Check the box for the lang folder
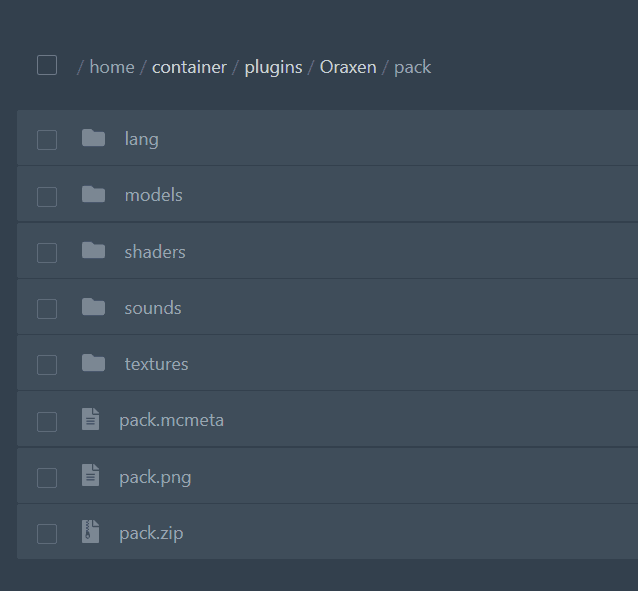Screen dimensions: 638x591 [47, 140]
